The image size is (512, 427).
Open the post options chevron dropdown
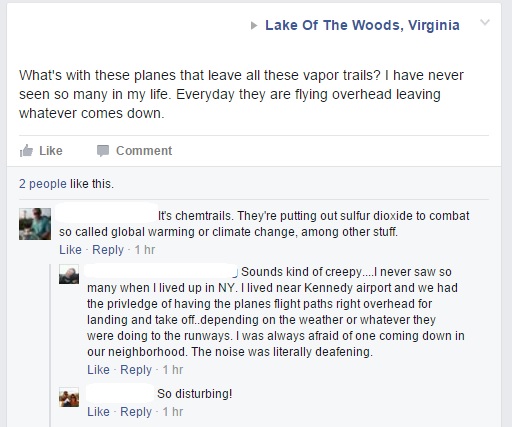click(485, 22)
